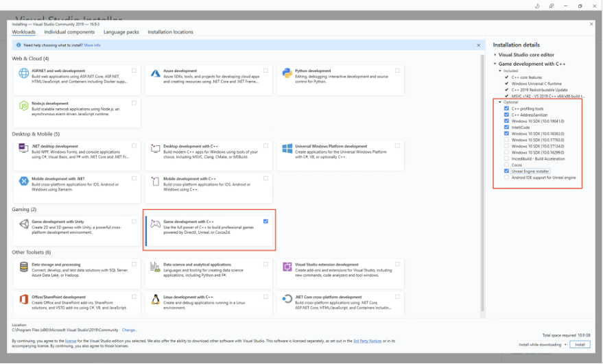Close the installer dialog with the X

591,24
